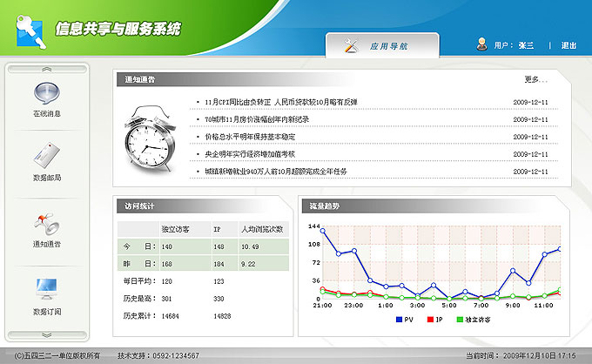Open the 数据邮局 envelope icon
Screen dimensions: 592x364
47,157
